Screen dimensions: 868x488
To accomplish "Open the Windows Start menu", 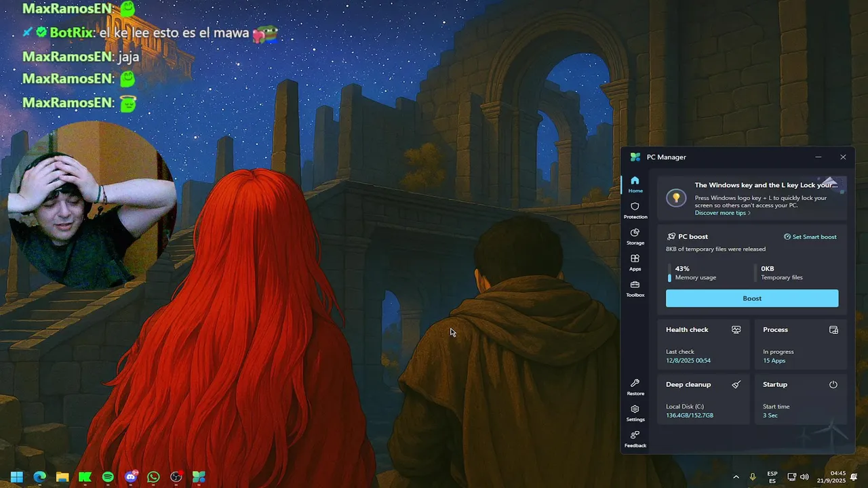I will (17, 477).
